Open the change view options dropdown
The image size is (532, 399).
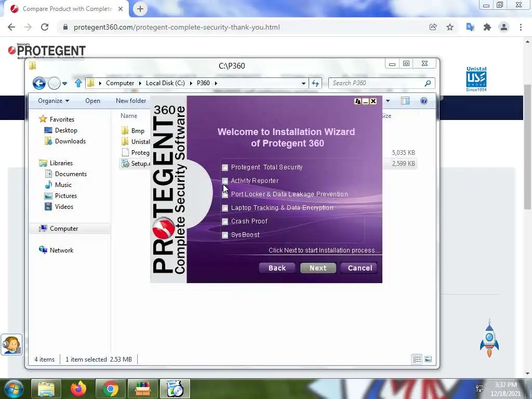tap(388, 101)
